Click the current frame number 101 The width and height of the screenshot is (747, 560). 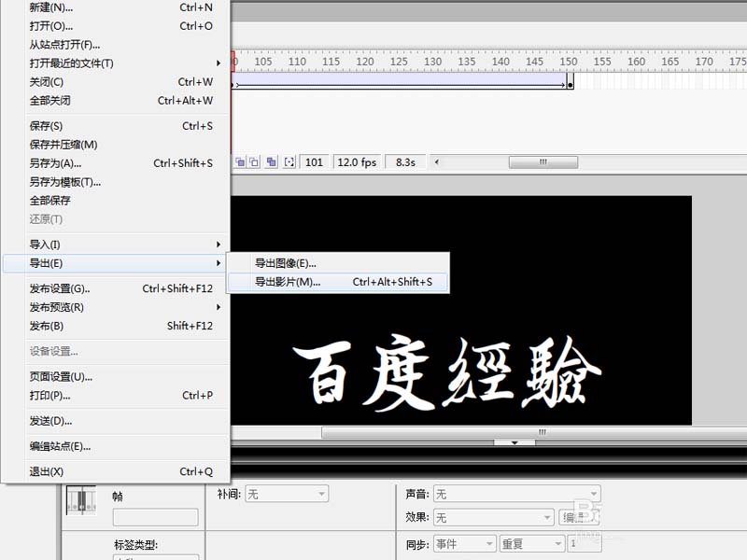pos(314,162)
